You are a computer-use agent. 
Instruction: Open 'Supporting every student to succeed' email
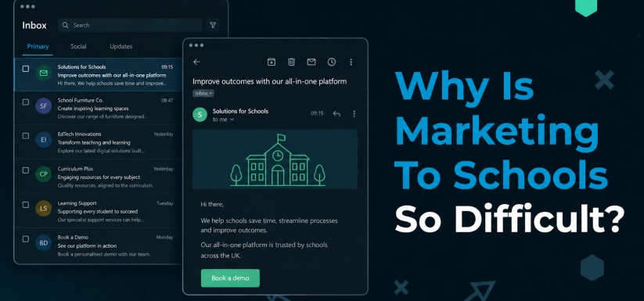click(99, 211)
